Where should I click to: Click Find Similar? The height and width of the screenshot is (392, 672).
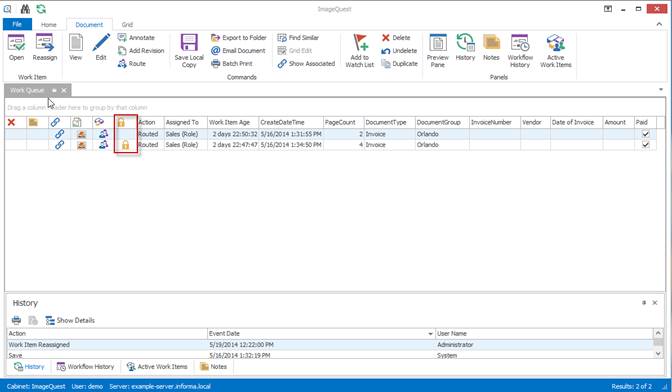(x=298, y=38)
